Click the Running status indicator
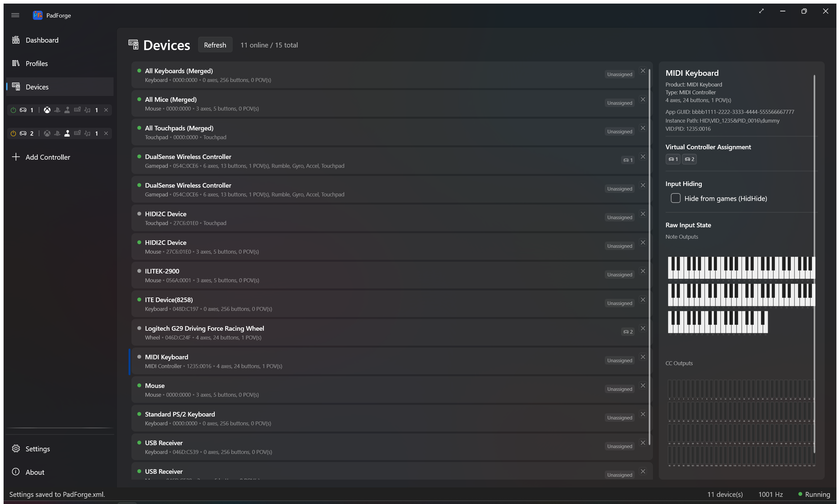840x504 pixels. pyautogui.click(x=814, y=495)
